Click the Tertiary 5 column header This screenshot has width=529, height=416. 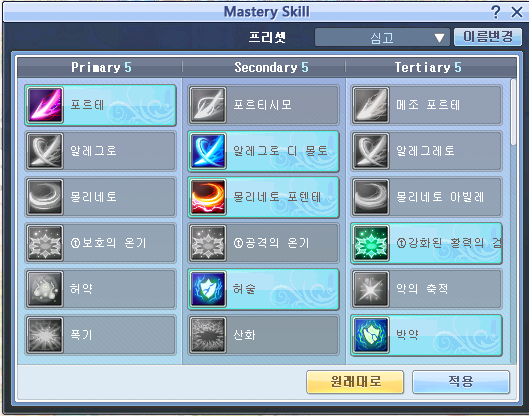(428, 67)
